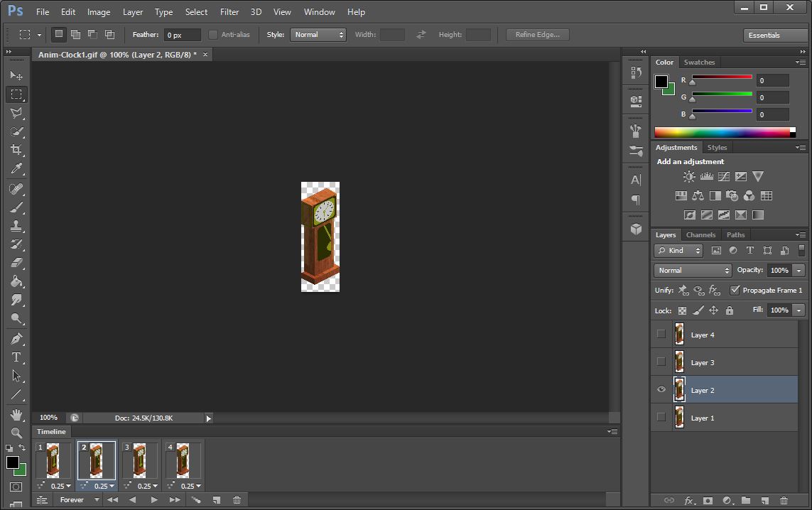Open the Character panel icon
The height and width of the screenshot is (510, 812).
tap(635, 180)
